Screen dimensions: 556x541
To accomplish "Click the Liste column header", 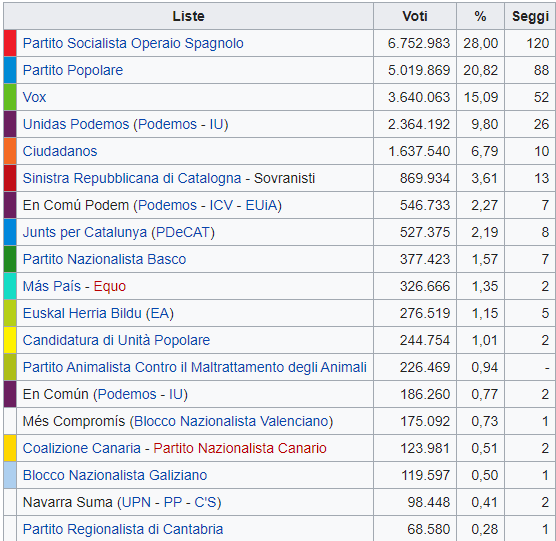I will pyautogui.click(x=189, y=16).
